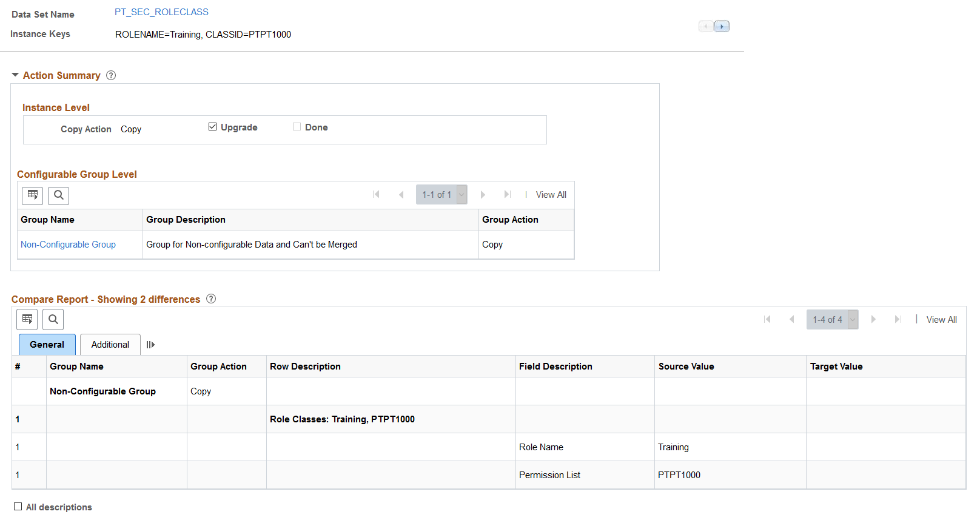Open grid personalize icon in Configurable Group Level
Viewport: 980px width, 517px height.
click(33, 195)
